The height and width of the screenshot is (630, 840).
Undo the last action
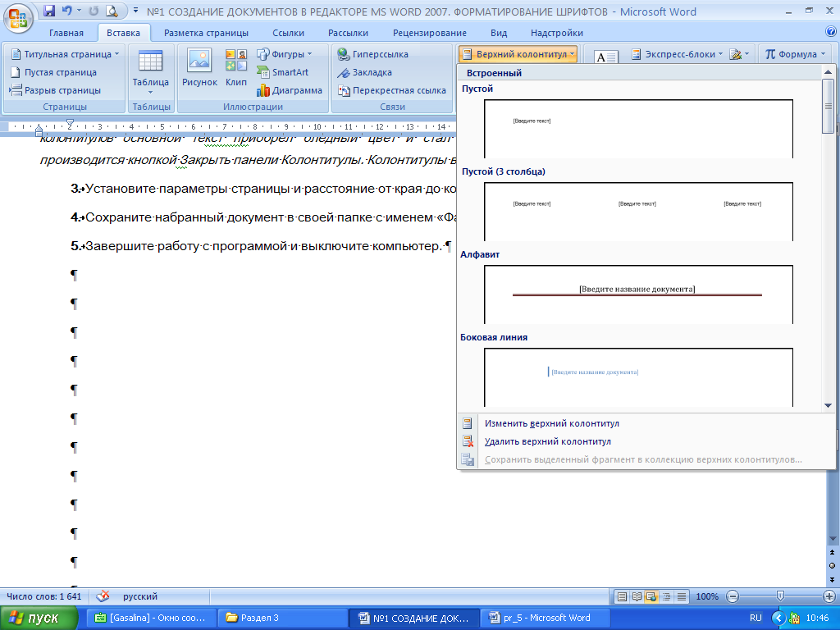(67, 11)
